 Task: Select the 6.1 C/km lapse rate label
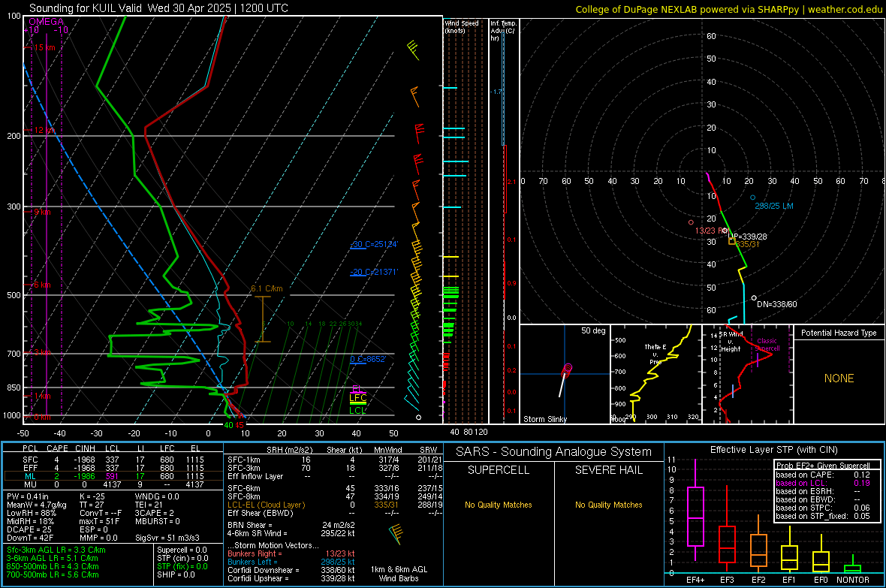coord(267,288)
